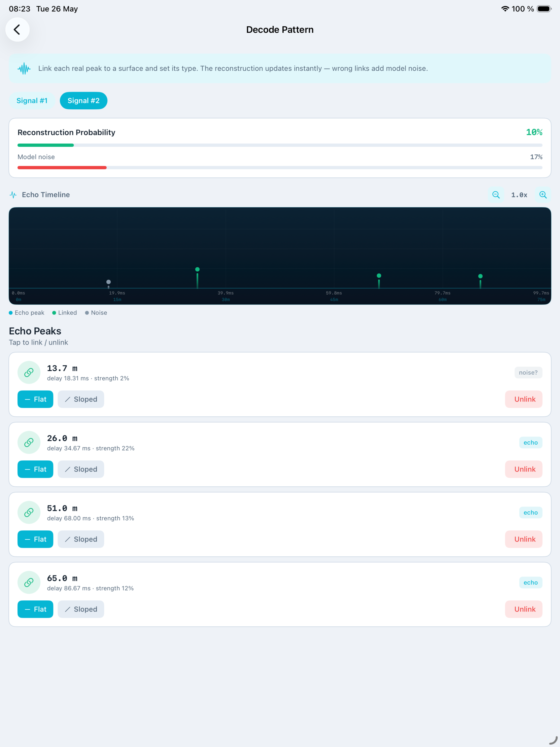
Task: Set 51.0 m peak to Flat
Action: click(36, 539)
